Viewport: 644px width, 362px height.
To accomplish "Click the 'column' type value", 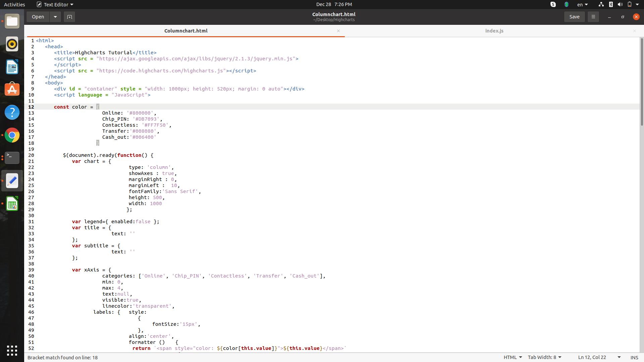I will (x=159, y=167).
